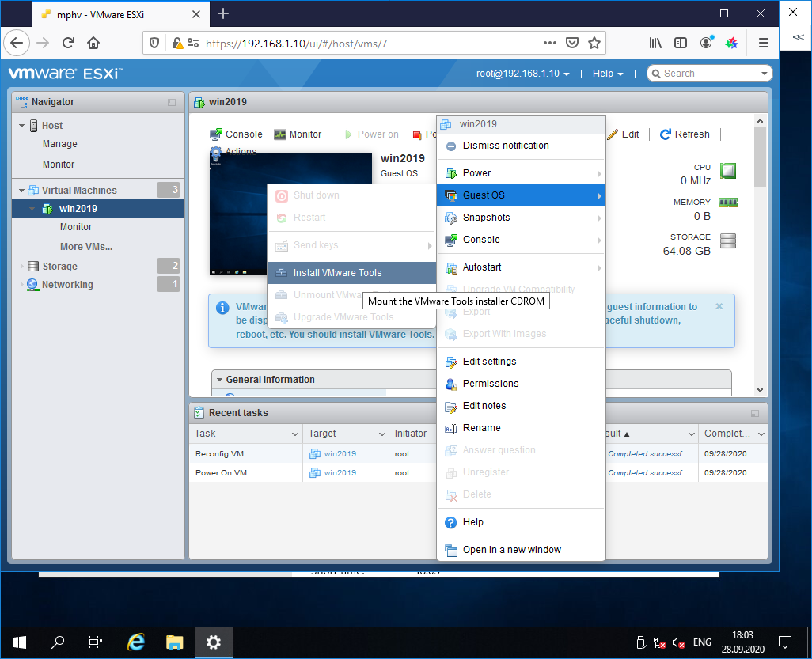Image resolution: width=812 pixels, height=659 pixels.
Task: Expand the Networking tree node
Action: tap(21, 285)
